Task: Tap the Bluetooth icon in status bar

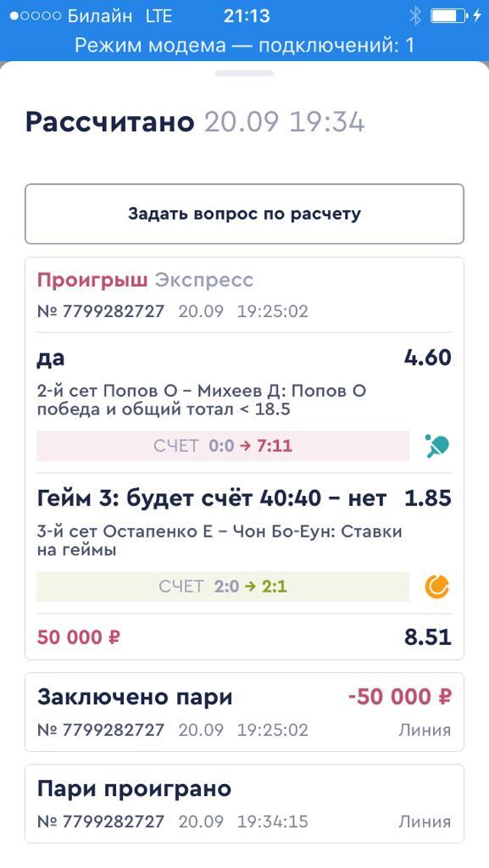Action: [x=415, y=16]
